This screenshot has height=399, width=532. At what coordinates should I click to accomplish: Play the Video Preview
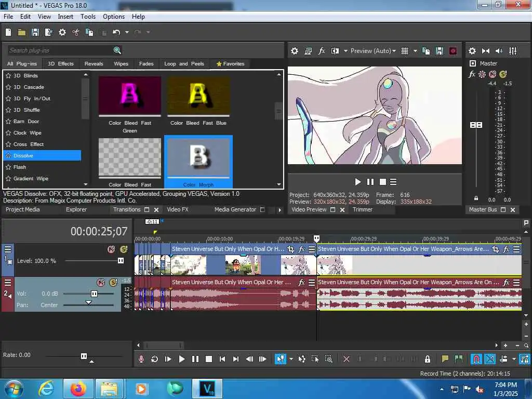[x=357, y=182]
